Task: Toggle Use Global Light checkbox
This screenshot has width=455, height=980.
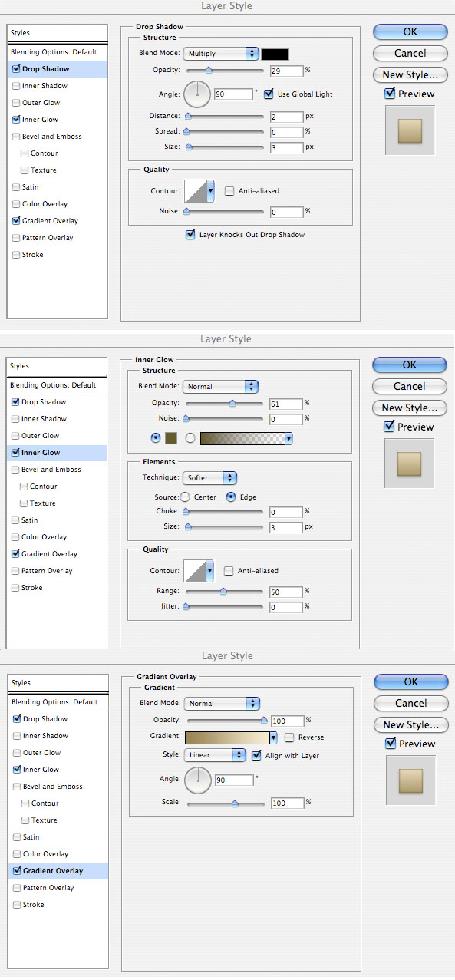Action: click(x=269, y=94)
